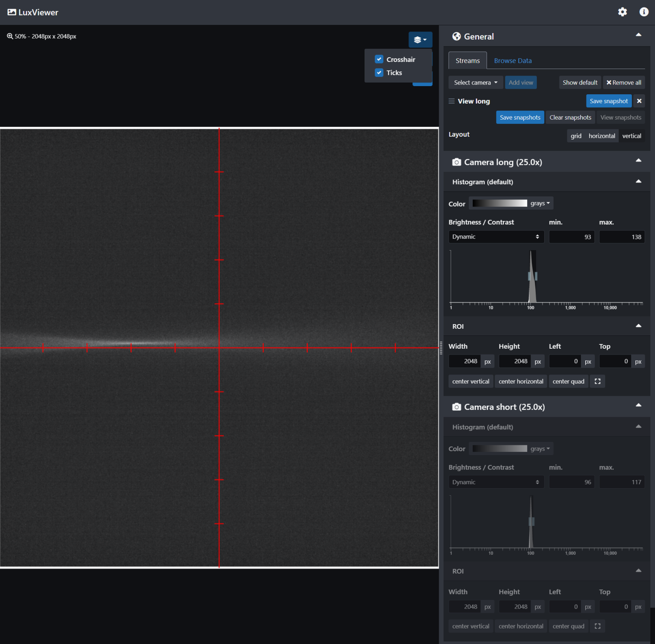This screenshot has height=644, width=655.
Task: Click Save snapshot for View long
Action: (609, 101)
